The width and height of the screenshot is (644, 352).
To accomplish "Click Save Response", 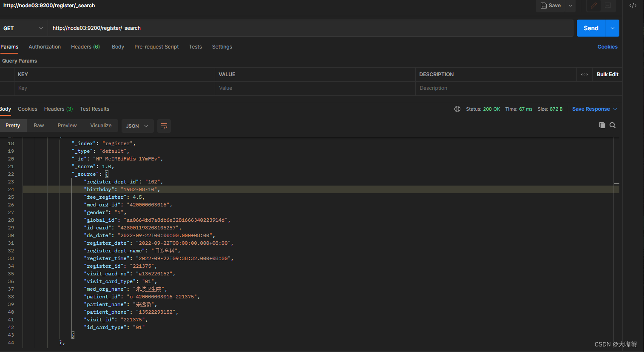I will pos(591,109).
